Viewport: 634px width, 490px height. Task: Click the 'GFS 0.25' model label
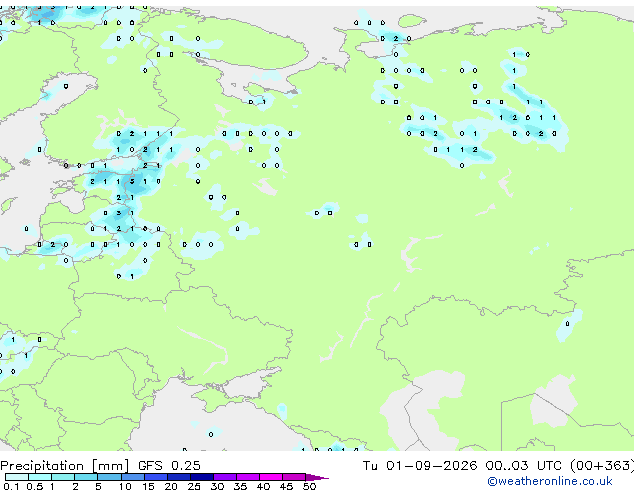[169, 466]
